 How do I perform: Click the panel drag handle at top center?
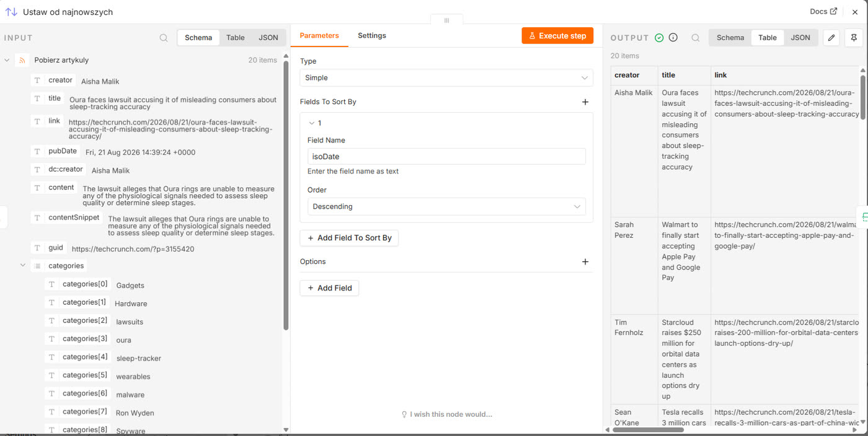(x=446, y=20)
